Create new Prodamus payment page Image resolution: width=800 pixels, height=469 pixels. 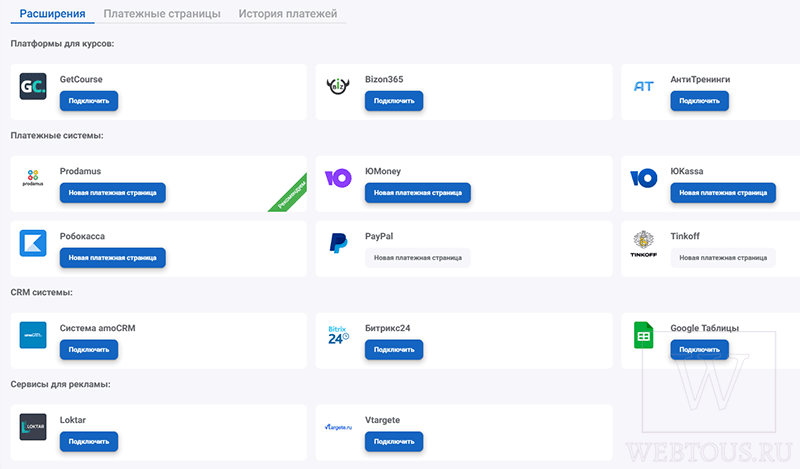click(113, 192)
